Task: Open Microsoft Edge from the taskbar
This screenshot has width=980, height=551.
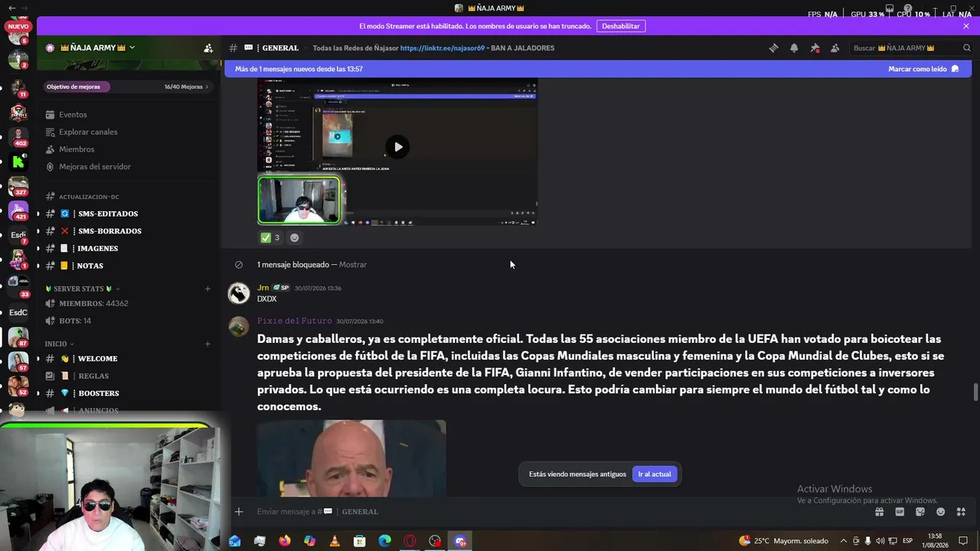Action: [x=385, y=541]
